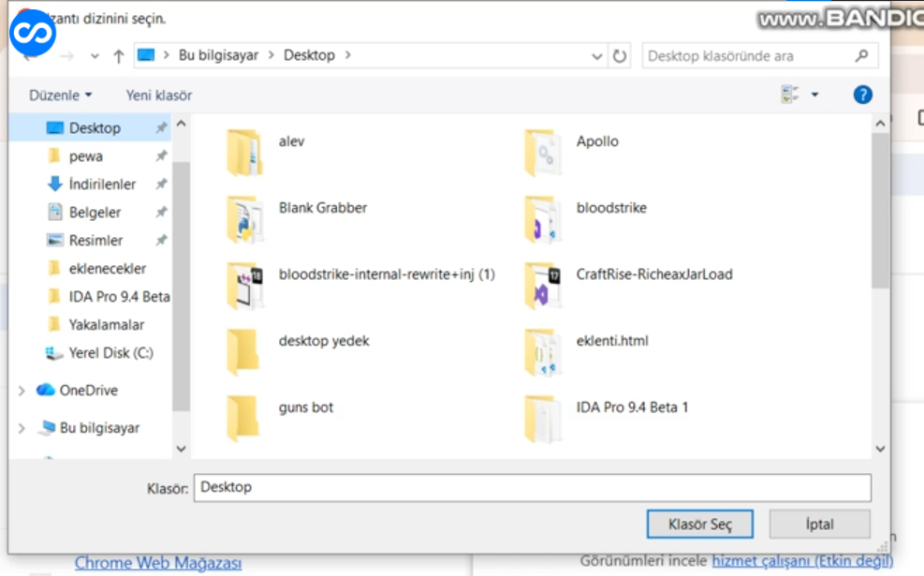Open help with the question mark icon
This screenshot has width=924, height=576.
pos(863,95)
